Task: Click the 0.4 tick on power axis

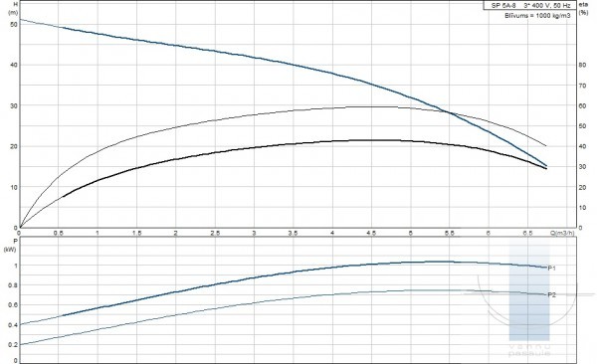Action: coord(13,325)
